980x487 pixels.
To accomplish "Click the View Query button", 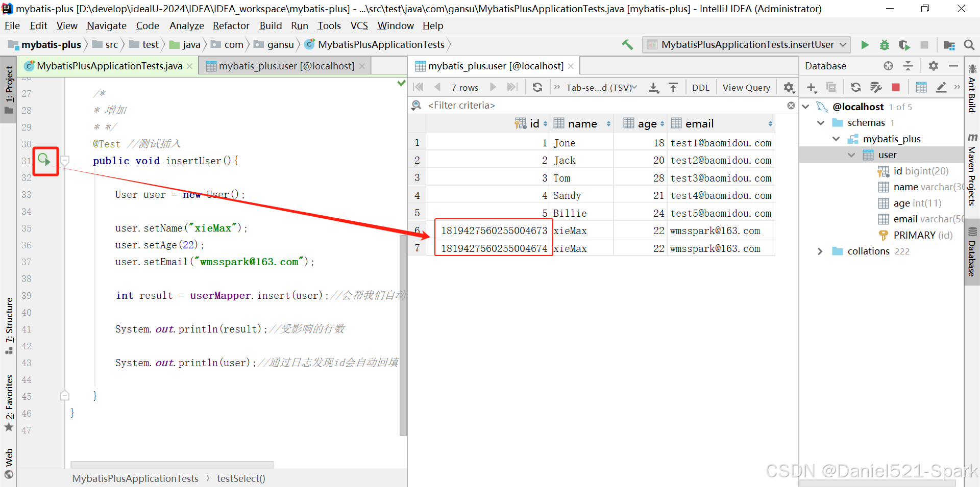I will [x=746, y=88].
